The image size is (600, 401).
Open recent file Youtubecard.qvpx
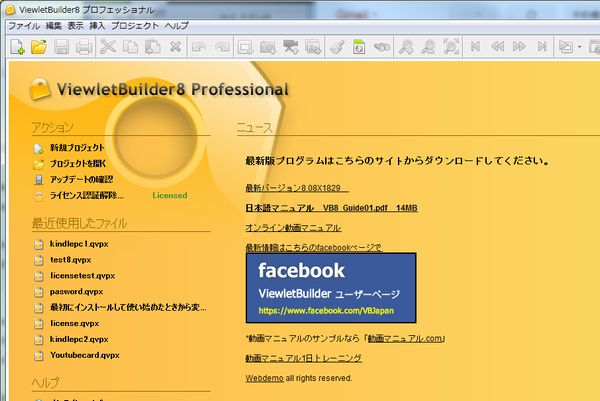[84, 354]
